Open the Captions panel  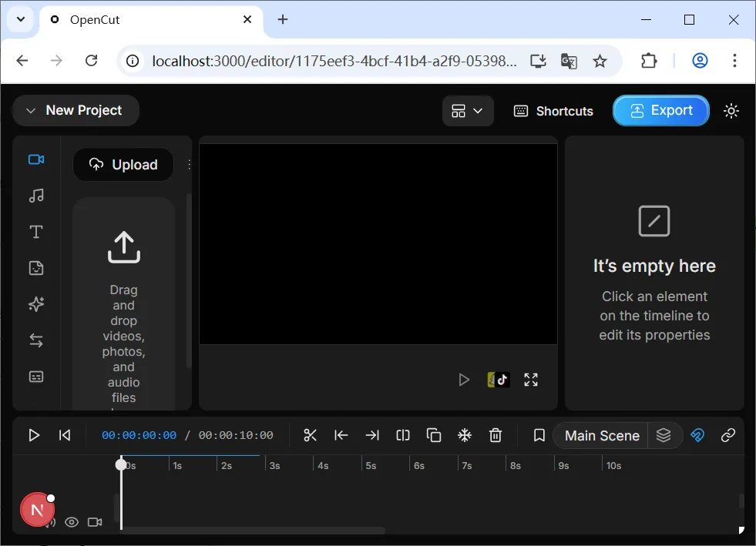point(36,376)
